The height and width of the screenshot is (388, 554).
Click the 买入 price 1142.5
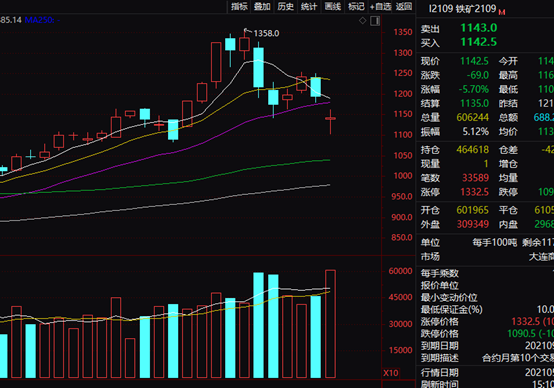479,42
